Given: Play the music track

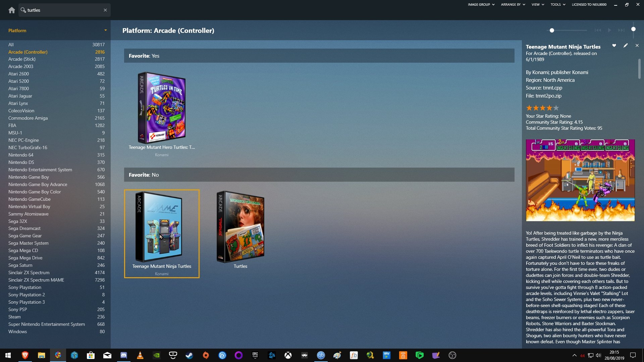Looking at the screenshot, I should [609, 30].
